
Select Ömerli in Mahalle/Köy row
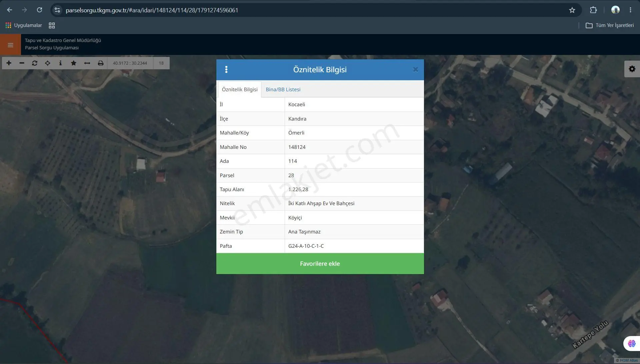296,133
